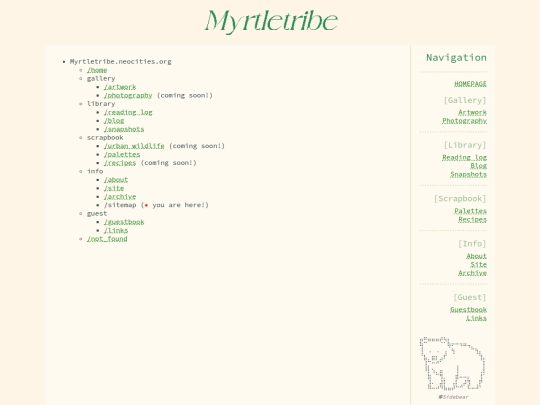540x405 pixels.
Task: Open the /links sitemap entry
Action: click(x=116, y=230)
